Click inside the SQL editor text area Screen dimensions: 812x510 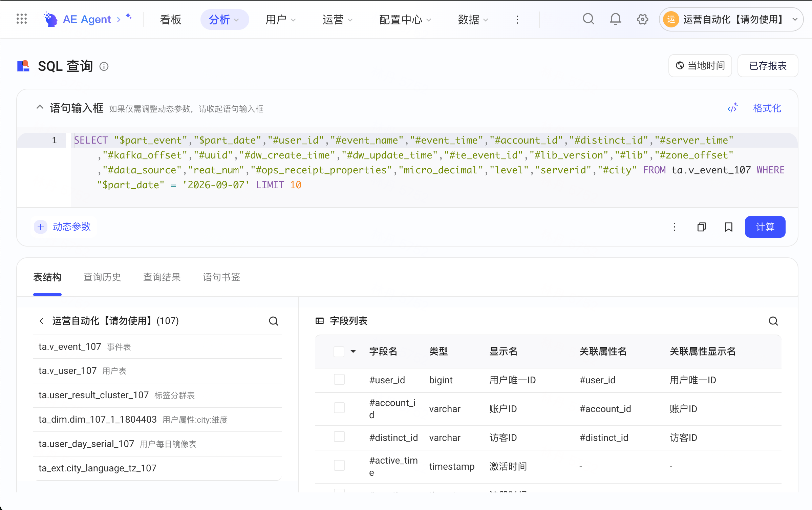pos(434,169)
